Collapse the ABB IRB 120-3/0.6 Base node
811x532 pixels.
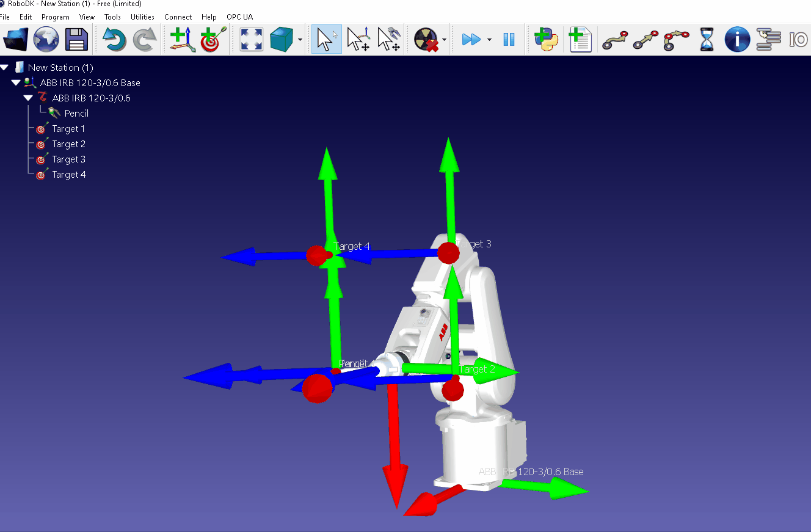16,82
